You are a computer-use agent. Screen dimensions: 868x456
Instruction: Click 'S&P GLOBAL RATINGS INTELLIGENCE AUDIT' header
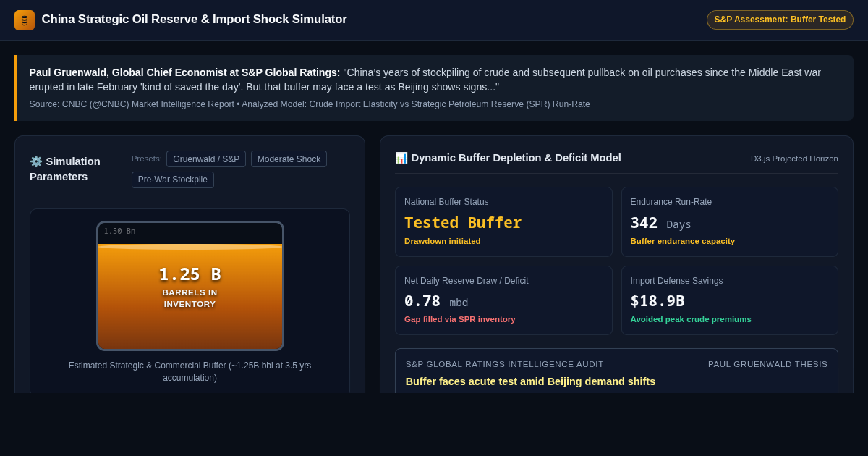[x=505, y=364]
